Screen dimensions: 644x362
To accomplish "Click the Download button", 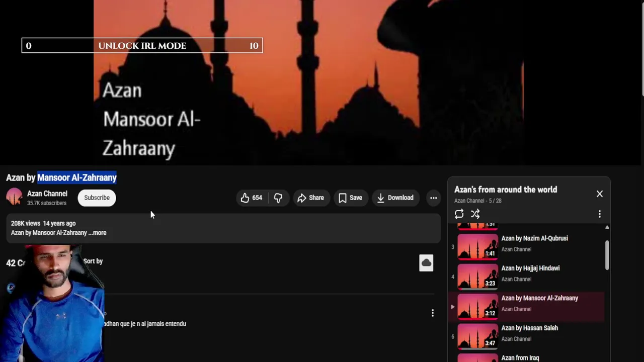I will pos(395,198).
